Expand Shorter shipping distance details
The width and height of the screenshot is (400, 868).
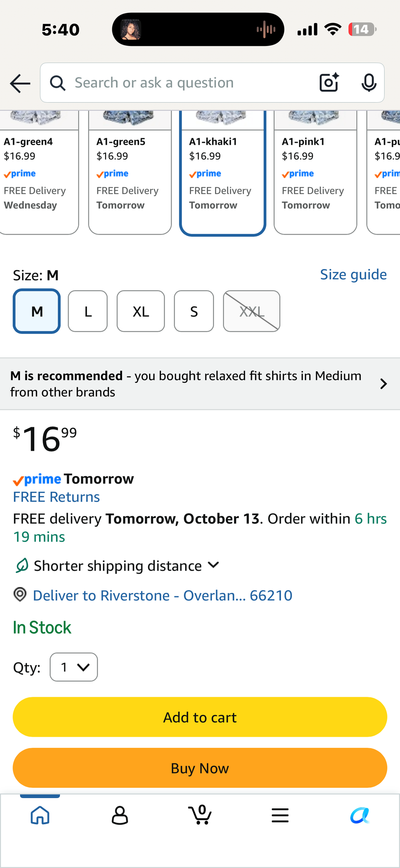coord(117,566)
